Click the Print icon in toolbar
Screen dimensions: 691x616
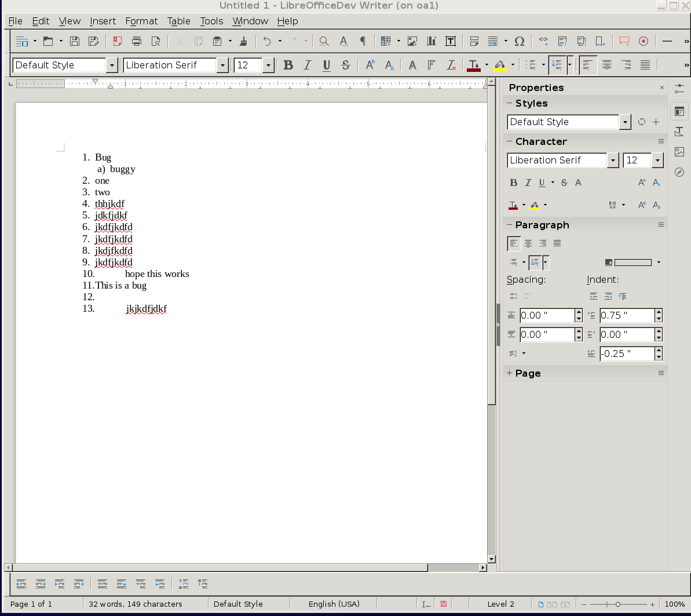[x=137, y=41]
